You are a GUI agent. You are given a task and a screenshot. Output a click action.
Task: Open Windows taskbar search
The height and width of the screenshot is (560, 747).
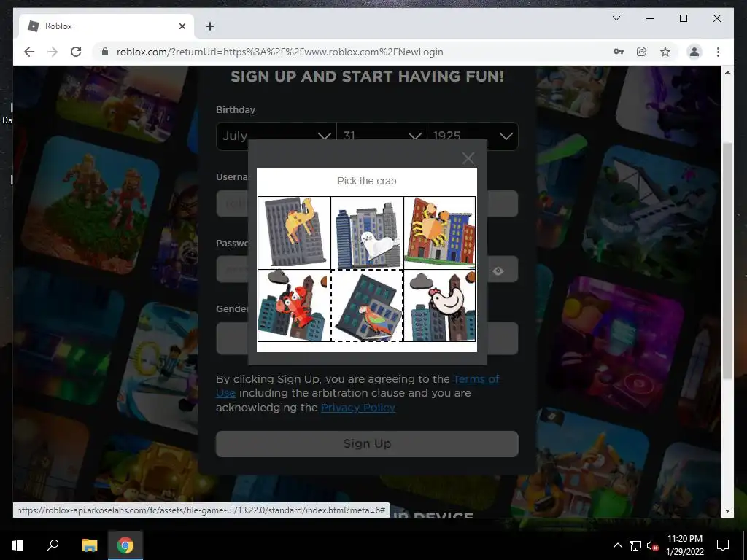click(x=53, y=545)
